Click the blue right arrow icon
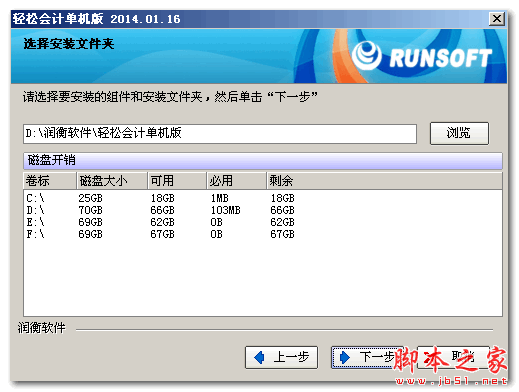519x392 pixels. [345, 357]
